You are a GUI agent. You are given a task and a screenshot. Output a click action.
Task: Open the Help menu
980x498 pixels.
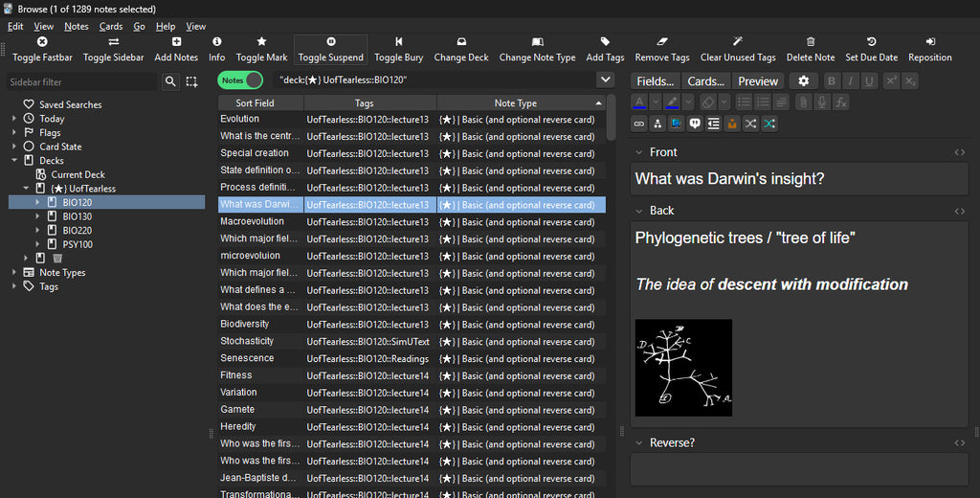tap(166, 26)
